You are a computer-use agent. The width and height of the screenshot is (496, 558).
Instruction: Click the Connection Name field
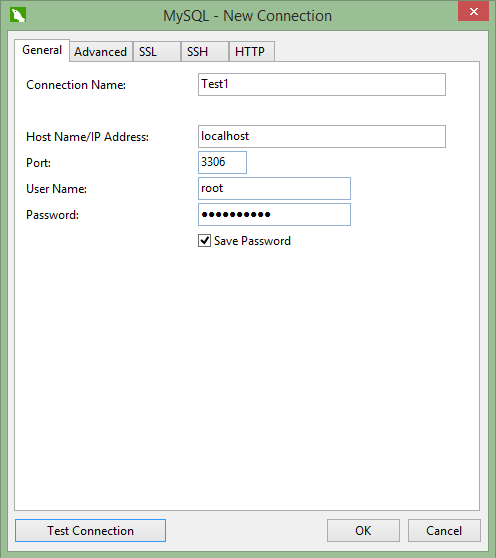click(322, 84)
